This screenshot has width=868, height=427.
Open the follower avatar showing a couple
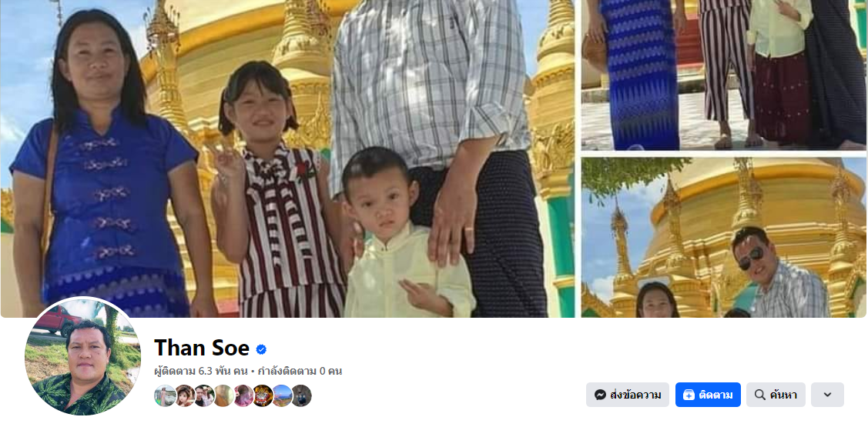pos(203,395)
